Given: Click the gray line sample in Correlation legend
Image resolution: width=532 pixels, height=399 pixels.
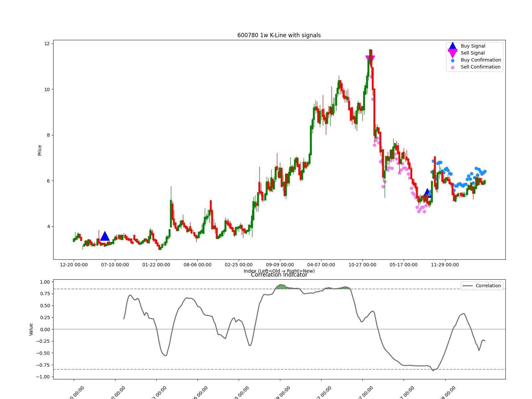Looking at the screenshot, I should pyautogui.click(x=467, y=286).
